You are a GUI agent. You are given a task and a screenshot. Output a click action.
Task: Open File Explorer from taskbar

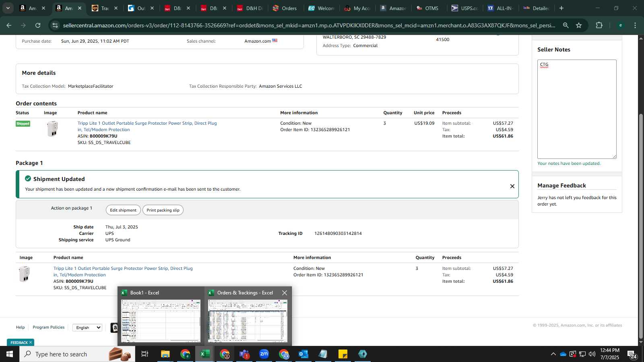click(165, 354)
